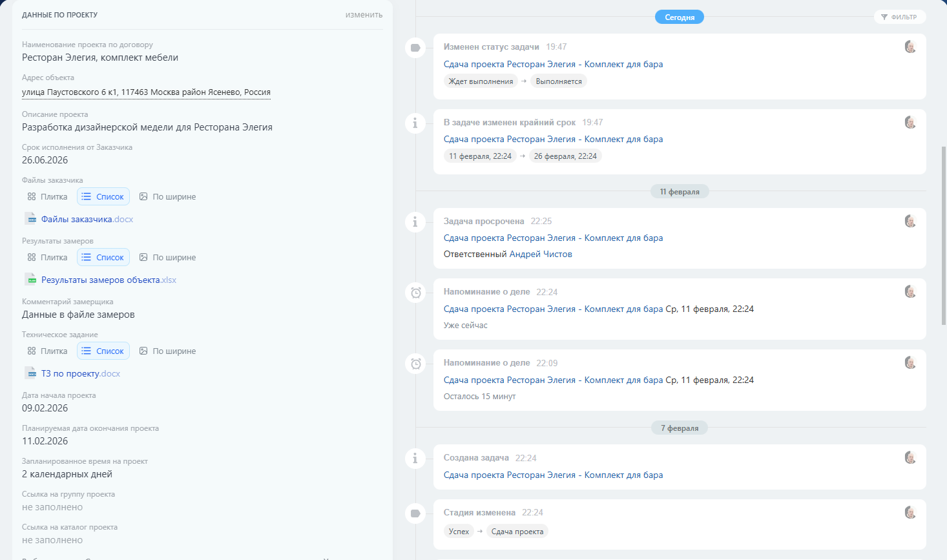The height and width of the screenshot is (560, 947).
Task: Click the info icon beside Задача просрочена
Action: click(415, 222)
